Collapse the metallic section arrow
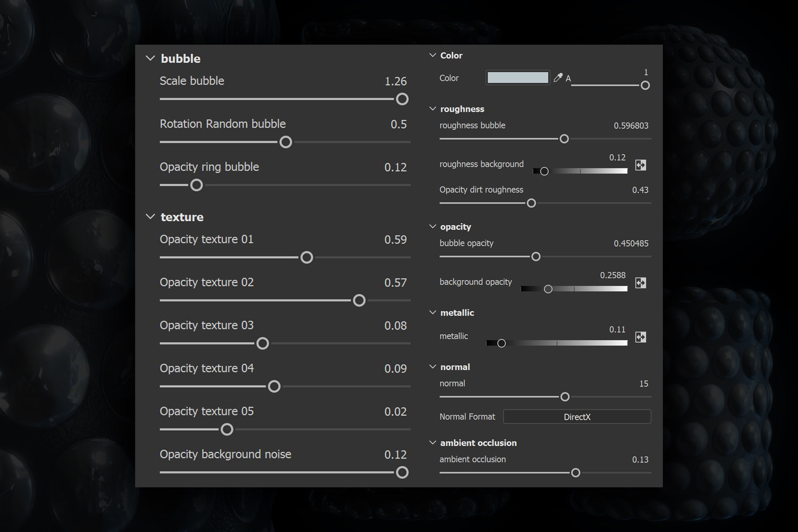 click(433, 313)
